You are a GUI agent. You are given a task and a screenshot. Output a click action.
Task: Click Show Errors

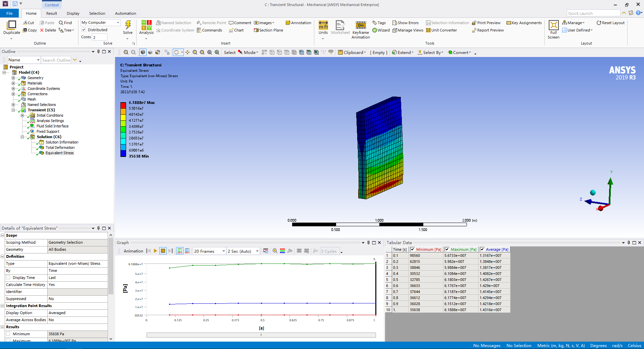tap(406, 23)
